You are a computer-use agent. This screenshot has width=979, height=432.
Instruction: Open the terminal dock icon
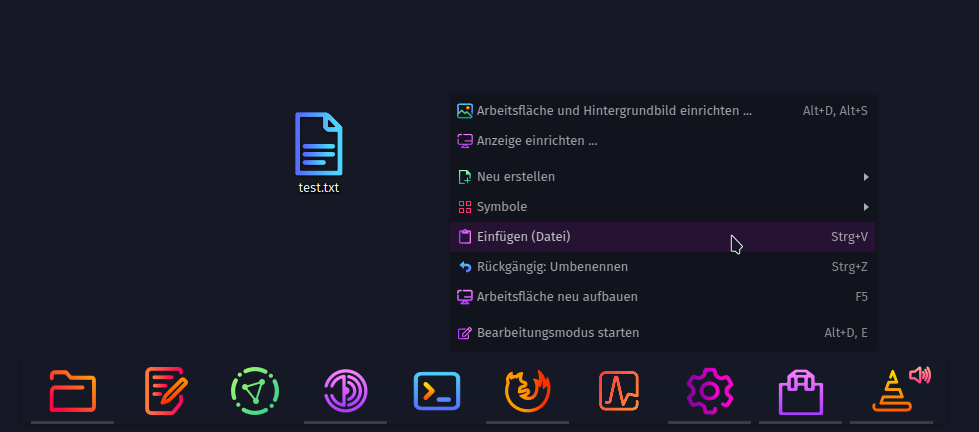[436, 391]
